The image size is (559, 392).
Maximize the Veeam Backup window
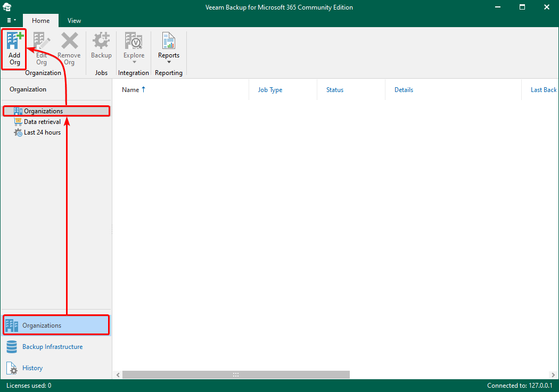[522, 7]
